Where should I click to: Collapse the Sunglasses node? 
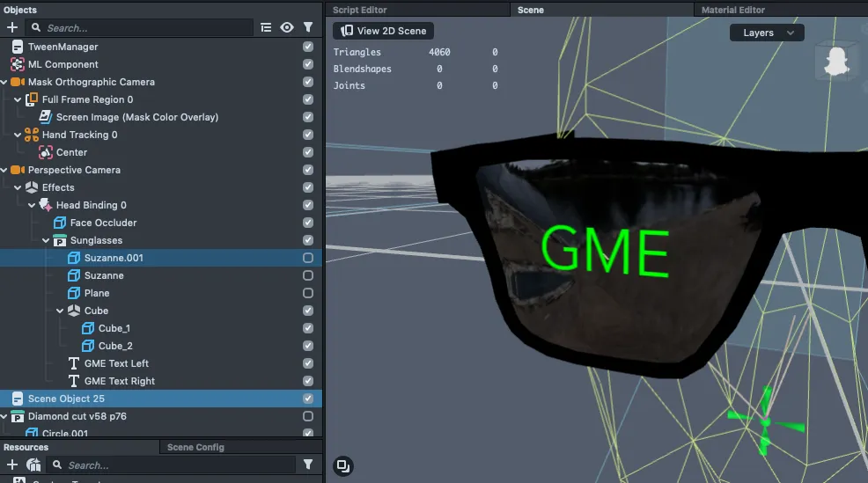46,240
